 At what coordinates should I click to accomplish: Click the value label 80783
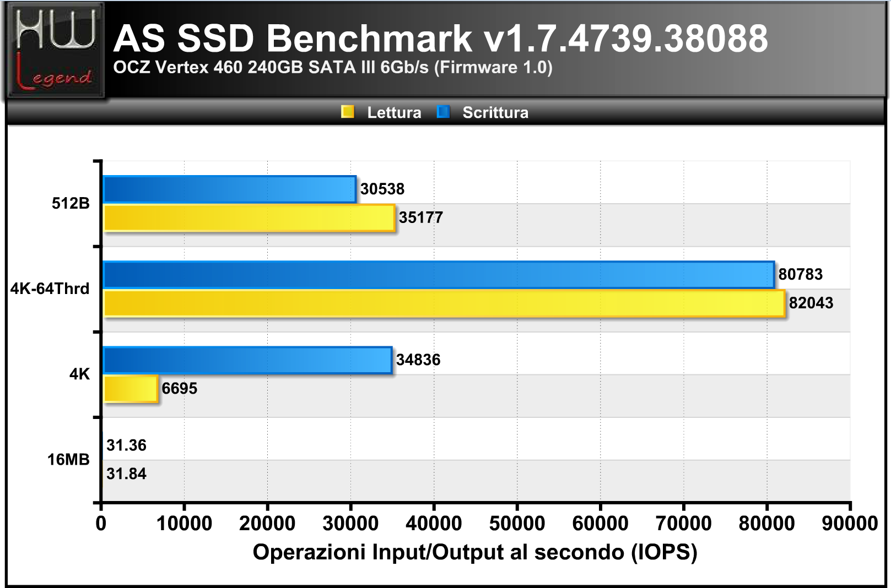pyautogui.click(x=801, y=274)
